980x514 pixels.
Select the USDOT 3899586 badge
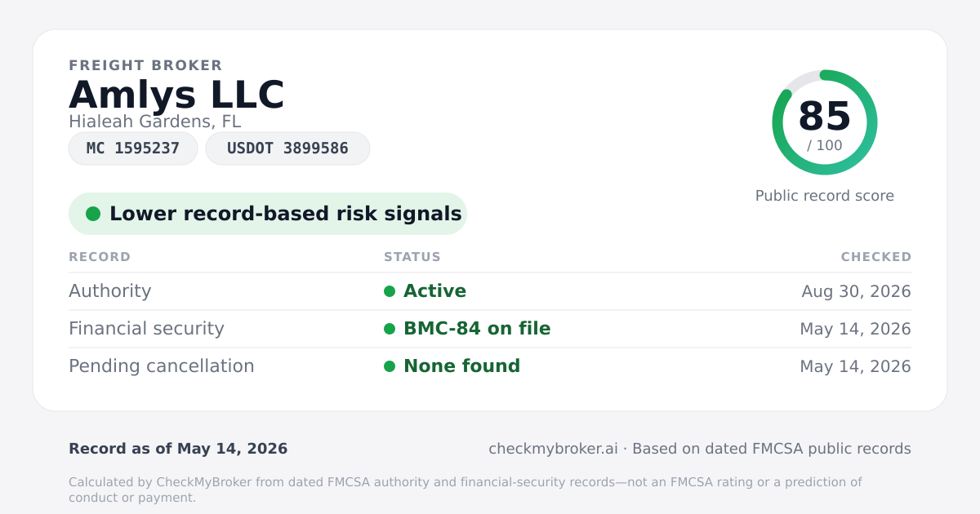287,148
